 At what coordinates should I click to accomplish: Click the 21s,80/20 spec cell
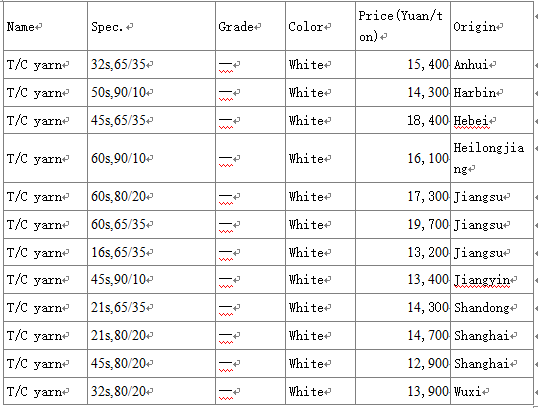pyautogui.click(x=152, y=336)
